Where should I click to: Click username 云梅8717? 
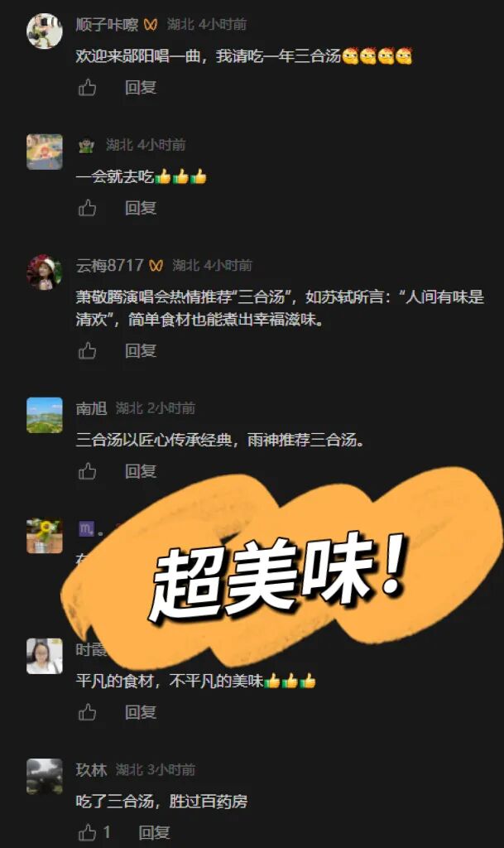(110, 266)
